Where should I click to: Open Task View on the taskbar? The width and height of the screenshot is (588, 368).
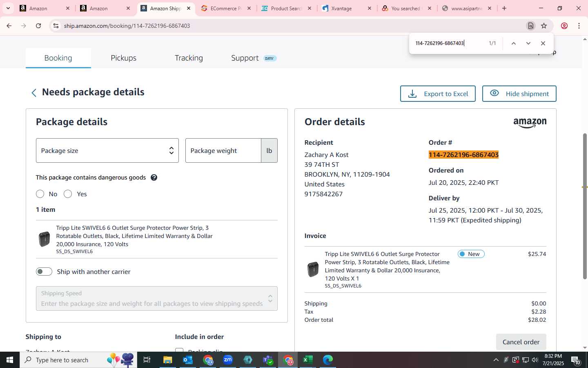coord(147,360)
